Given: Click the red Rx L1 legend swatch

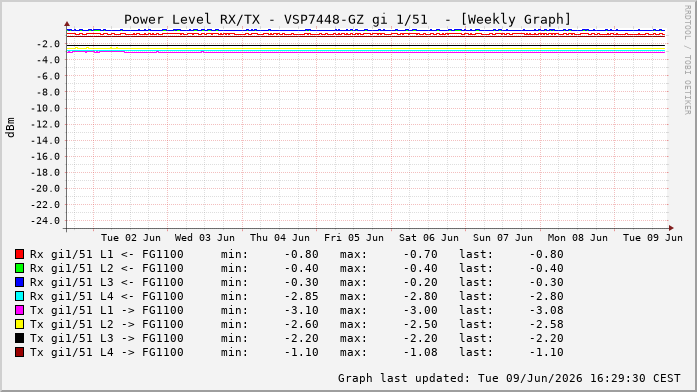Looking at the screenshot, I should point(19,254).
